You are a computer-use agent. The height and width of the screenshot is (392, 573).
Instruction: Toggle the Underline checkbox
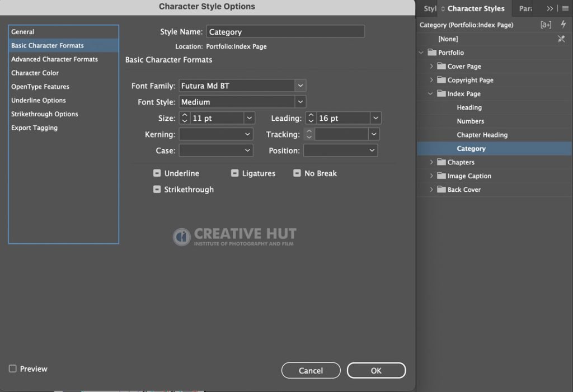157,173
